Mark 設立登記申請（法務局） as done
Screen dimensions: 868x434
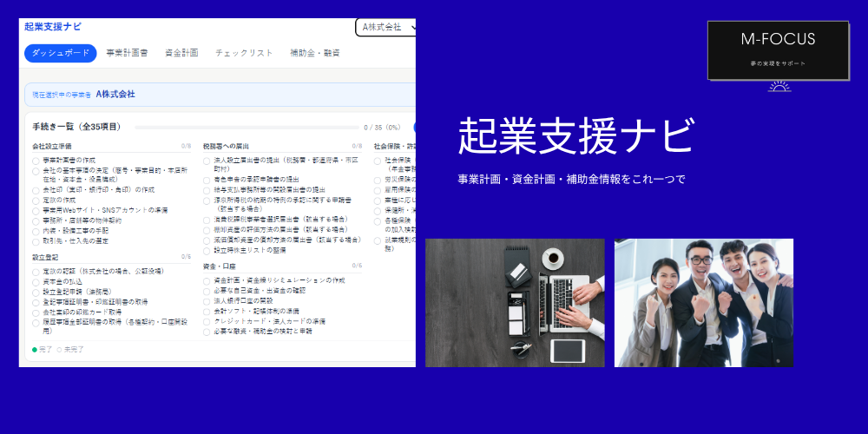coord(36,293)
